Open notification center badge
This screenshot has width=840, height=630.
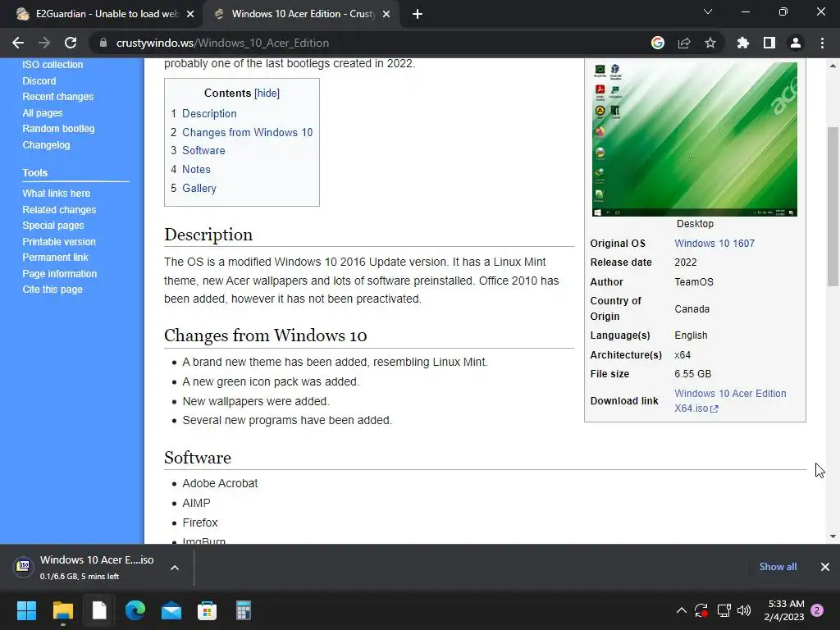(x=817, y=610)
